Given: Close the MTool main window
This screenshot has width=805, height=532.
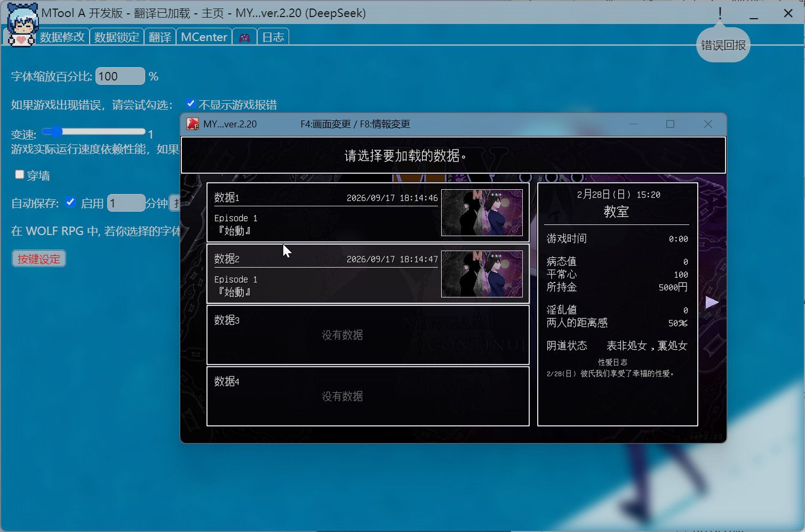Looking at the screenshot, I should point(788,13).
